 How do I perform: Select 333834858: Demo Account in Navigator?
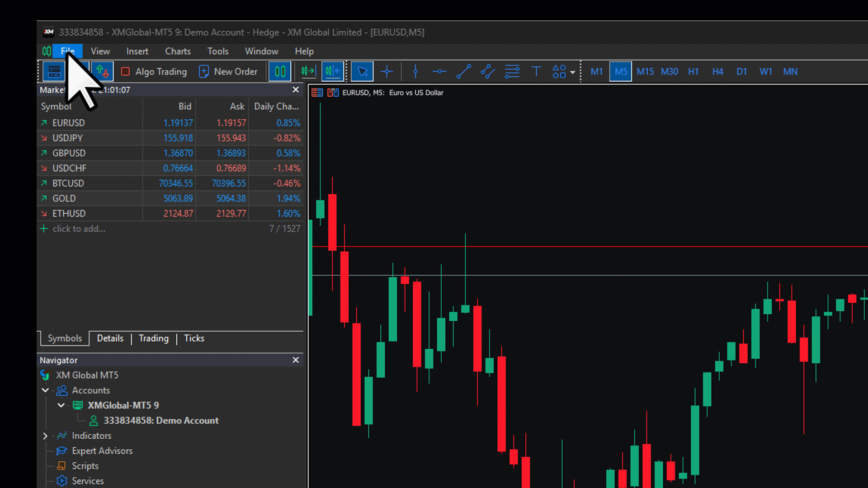161,420
